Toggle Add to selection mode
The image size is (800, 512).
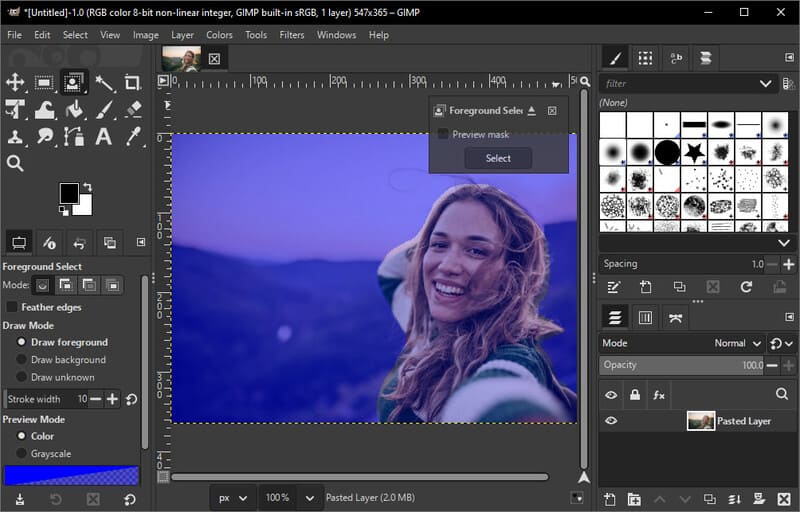(66, 285)
